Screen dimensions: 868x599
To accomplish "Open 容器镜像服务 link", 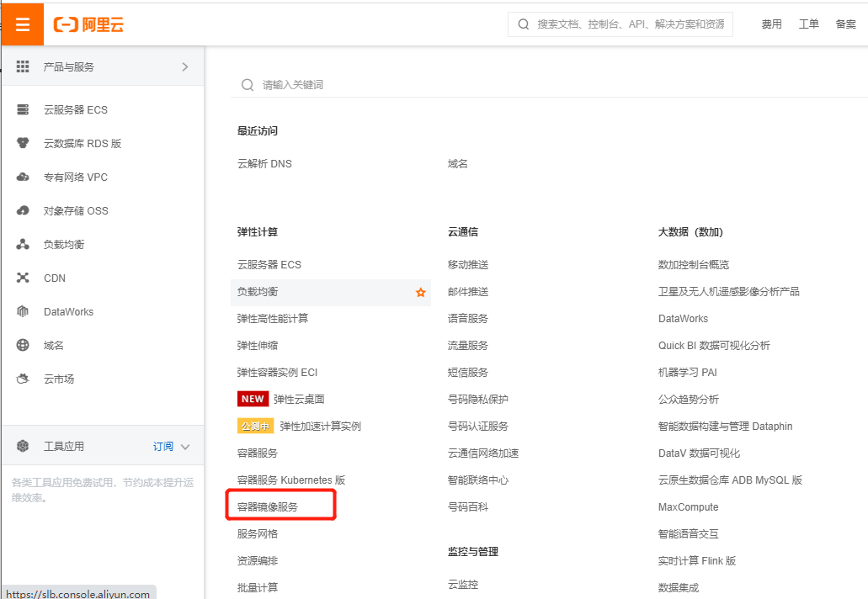I will [268, 507].
